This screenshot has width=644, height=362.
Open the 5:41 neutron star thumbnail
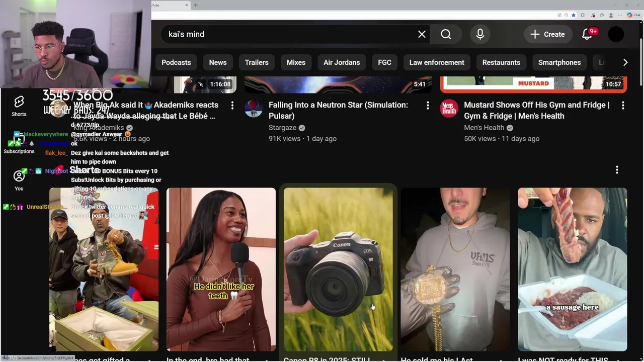tap(338, 84)
